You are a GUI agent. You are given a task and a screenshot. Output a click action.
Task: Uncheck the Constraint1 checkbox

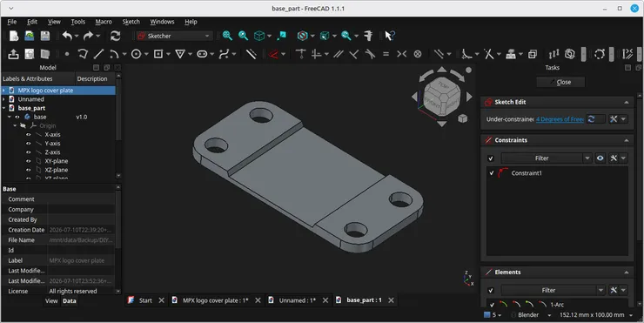(492, 173)
